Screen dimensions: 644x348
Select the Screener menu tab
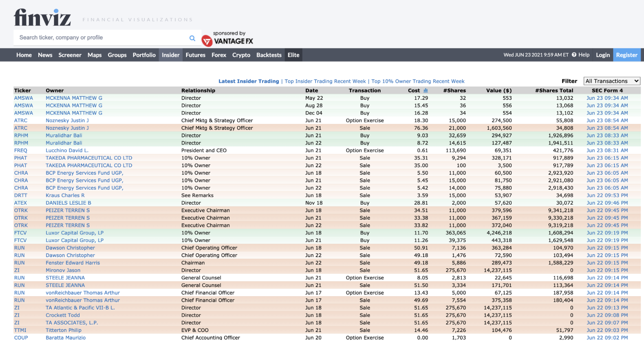pos(69,55)
